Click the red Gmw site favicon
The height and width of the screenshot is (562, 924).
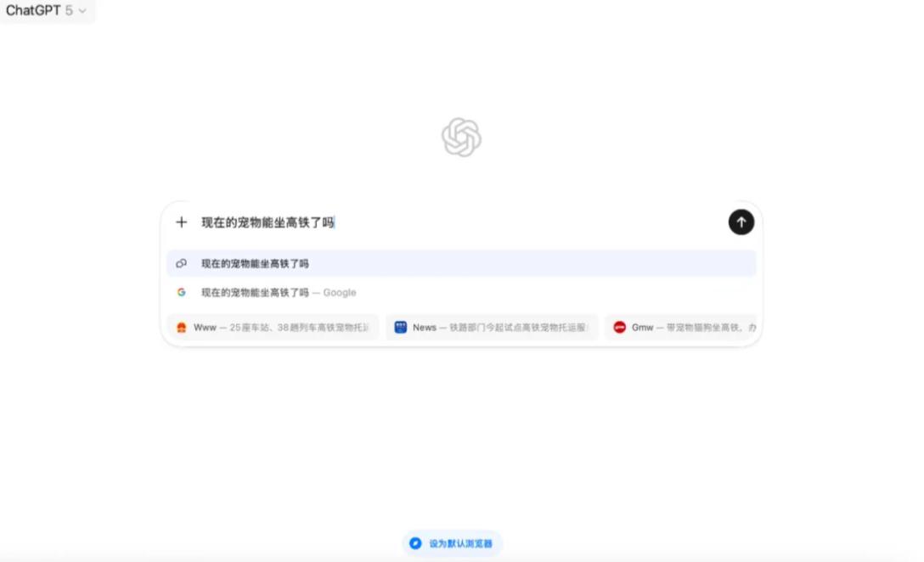point(619,327)
